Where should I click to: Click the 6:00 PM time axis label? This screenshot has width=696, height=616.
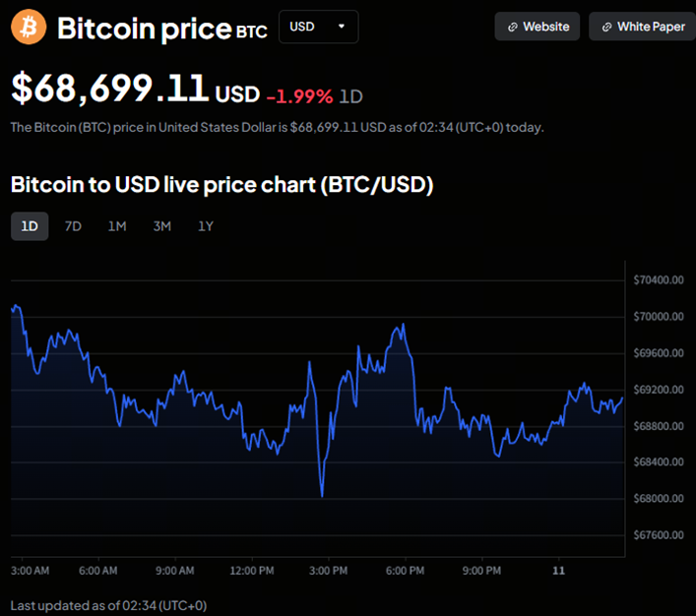[405, 570]
